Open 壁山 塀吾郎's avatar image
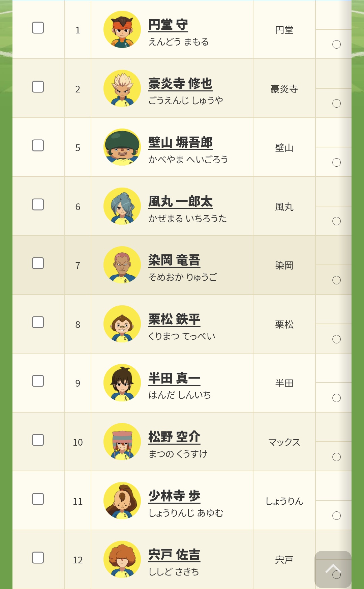The width and height of the screenshot is (364, 589). click(122, 147)
